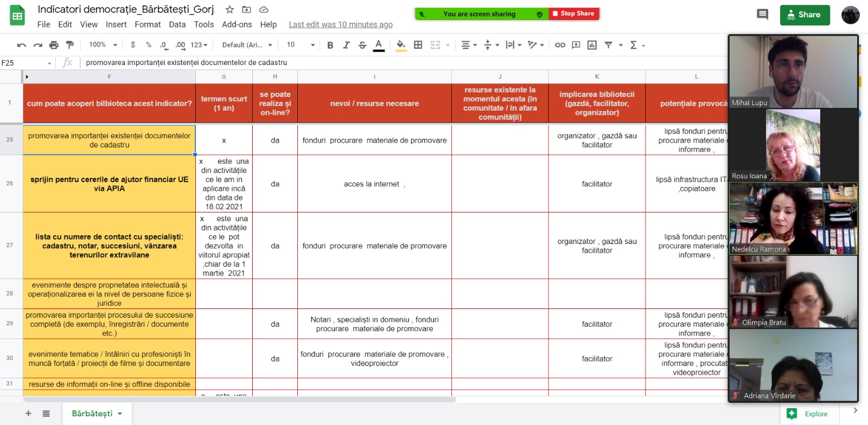Select cell 'acces la internet ,'
The width and height of the screenshot is (868, 425).
pos(374,184)
